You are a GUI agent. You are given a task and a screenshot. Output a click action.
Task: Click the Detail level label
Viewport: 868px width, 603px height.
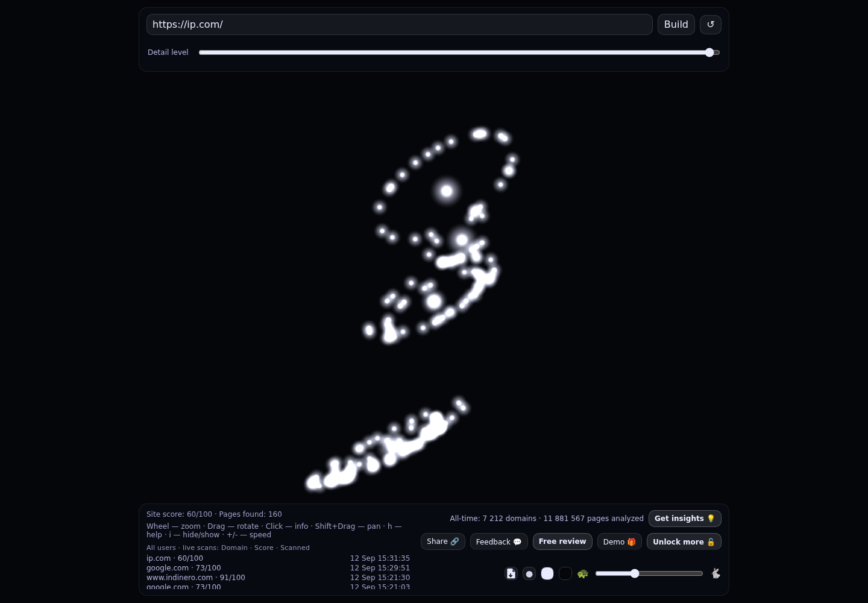click(168, 52)
